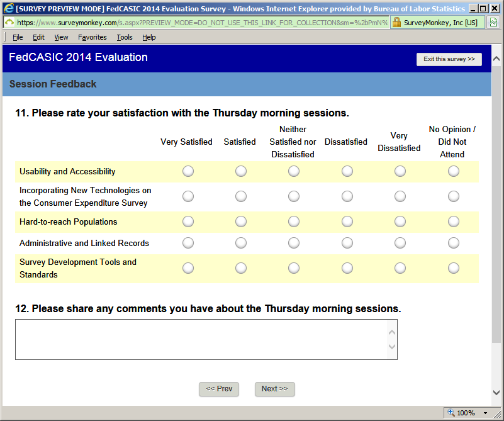Rate Usability and Accessibility Dissatisfied
The height and width of the screenshot is (421, 504).
point(347,171)
